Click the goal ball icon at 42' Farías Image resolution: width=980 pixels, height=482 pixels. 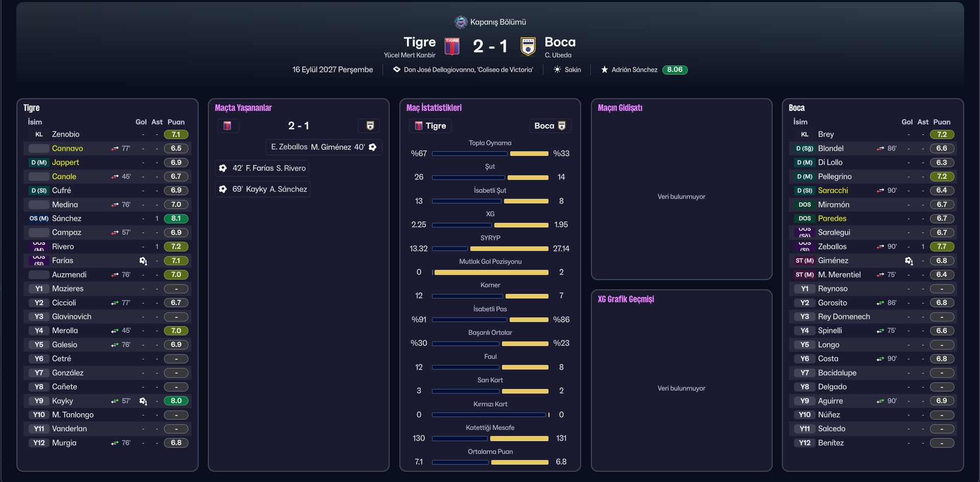click(x=223, y=168)
